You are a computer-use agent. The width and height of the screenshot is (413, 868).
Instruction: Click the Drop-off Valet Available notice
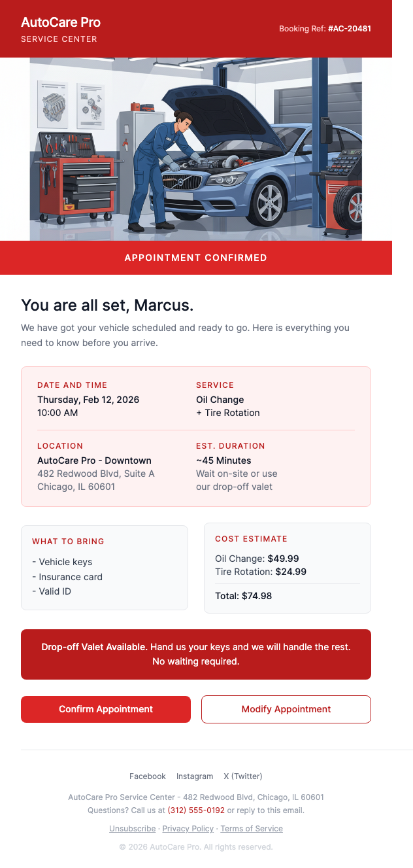tap(196, 654)
